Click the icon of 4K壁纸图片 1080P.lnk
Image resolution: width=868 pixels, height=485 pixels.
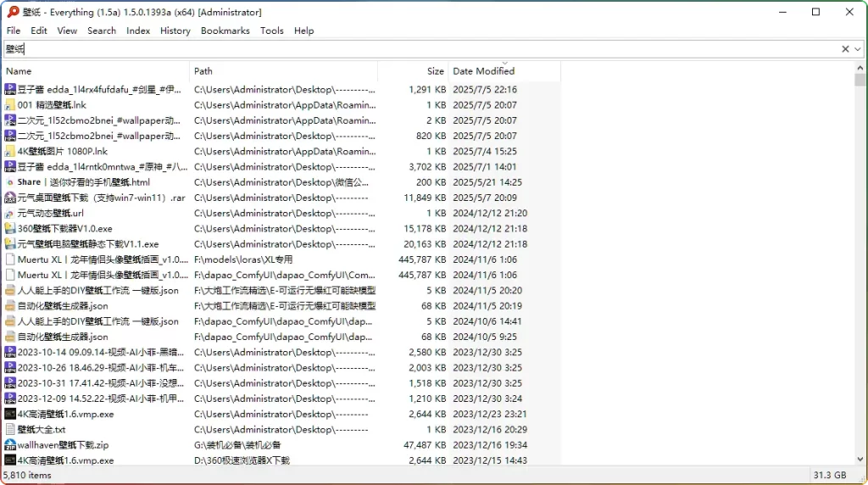[9, 151]
